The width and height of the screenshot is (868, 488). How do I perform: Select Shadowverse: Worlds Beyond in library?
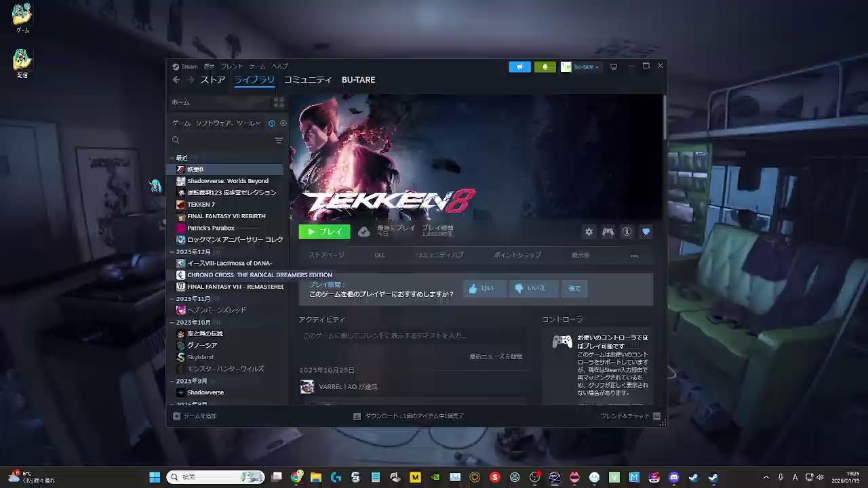[x=226, y=181]
